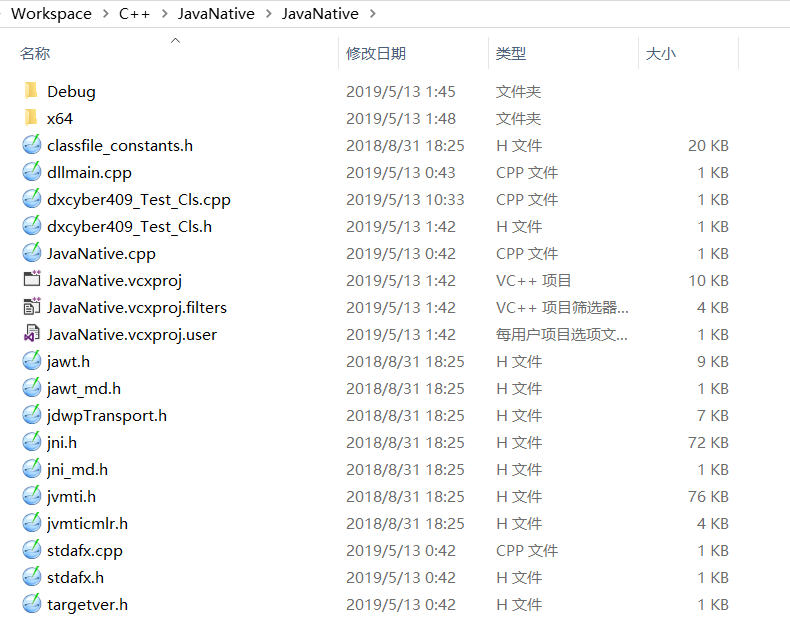The image size is (790, 643).
Task: Click the current JavaNative breadcrumb segment
Action: (320, 14)
